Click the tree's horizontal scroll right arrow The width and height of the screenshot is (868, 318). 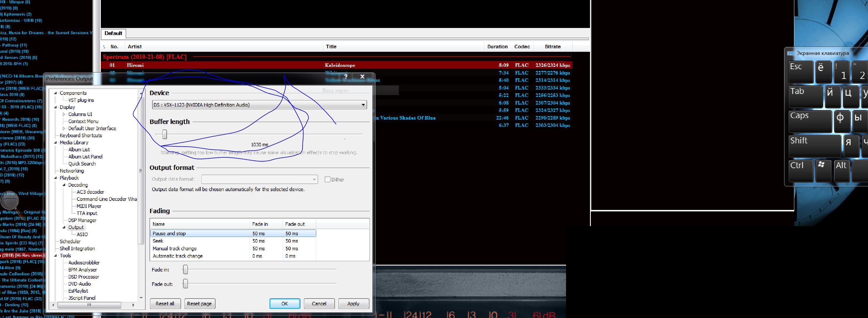tap(133, 305)
